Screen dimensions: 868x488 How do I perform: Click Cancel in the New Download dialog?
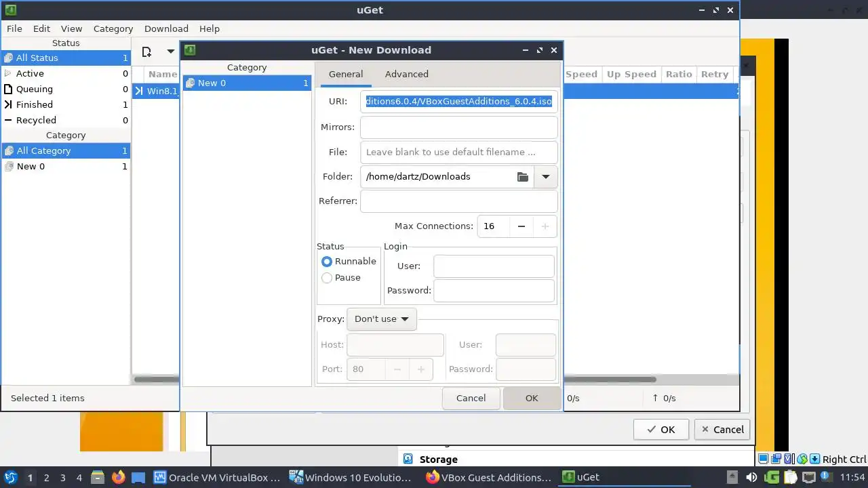(x=471, y=399)
